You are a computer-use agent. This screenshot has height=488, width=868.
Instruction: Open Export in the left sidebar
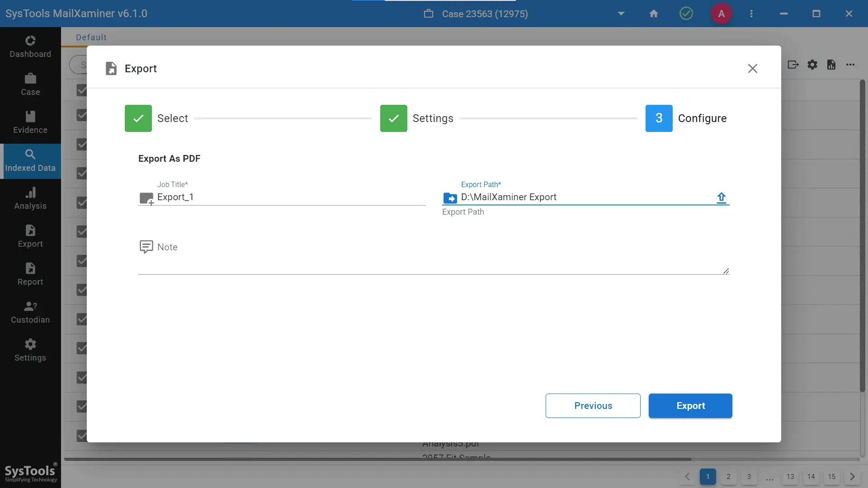pos(30,236)
